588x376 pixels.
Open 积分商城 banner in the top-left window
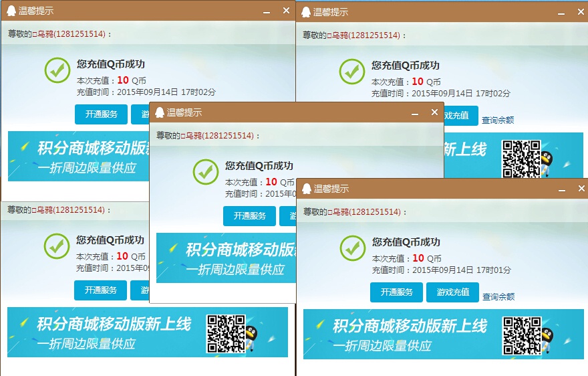tap(79, 157)
